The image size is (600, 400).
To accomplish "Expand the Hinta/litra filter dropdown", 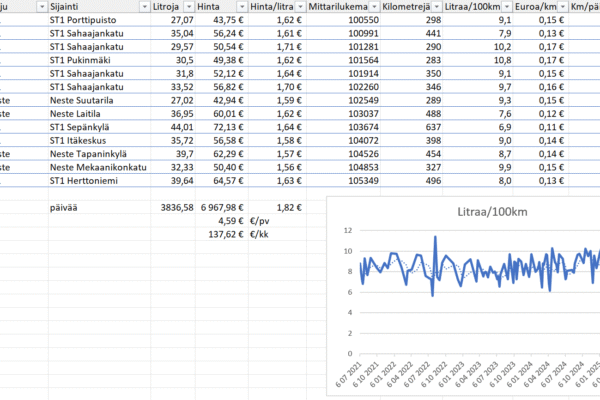I will pos(295,6).
